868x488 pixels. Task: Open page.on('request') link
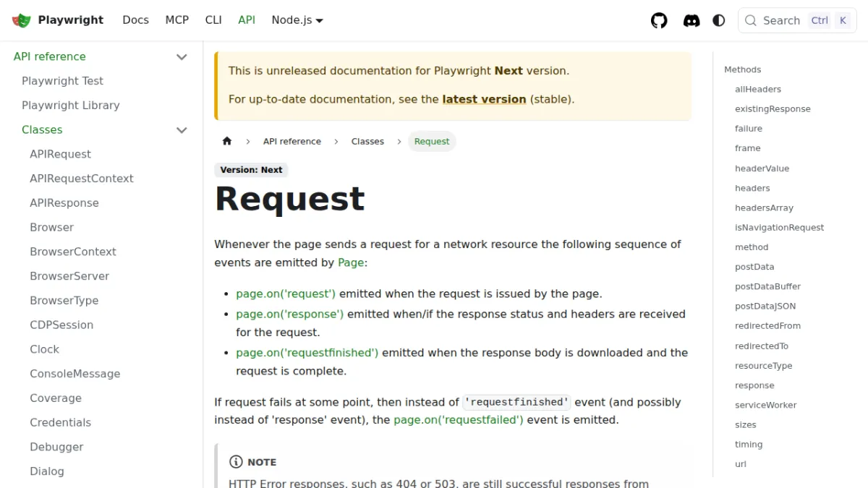pos(286,294)
